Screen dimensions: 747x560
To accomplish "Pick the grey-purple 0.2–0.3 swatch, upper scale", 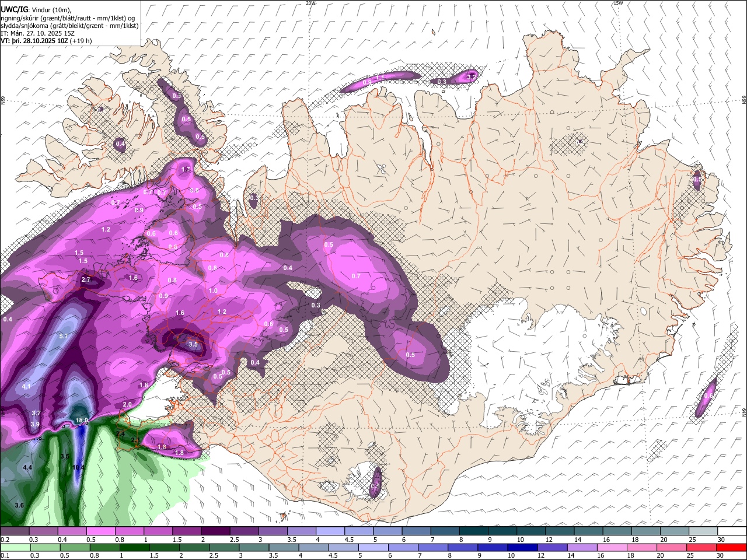I will coord(15,531).
